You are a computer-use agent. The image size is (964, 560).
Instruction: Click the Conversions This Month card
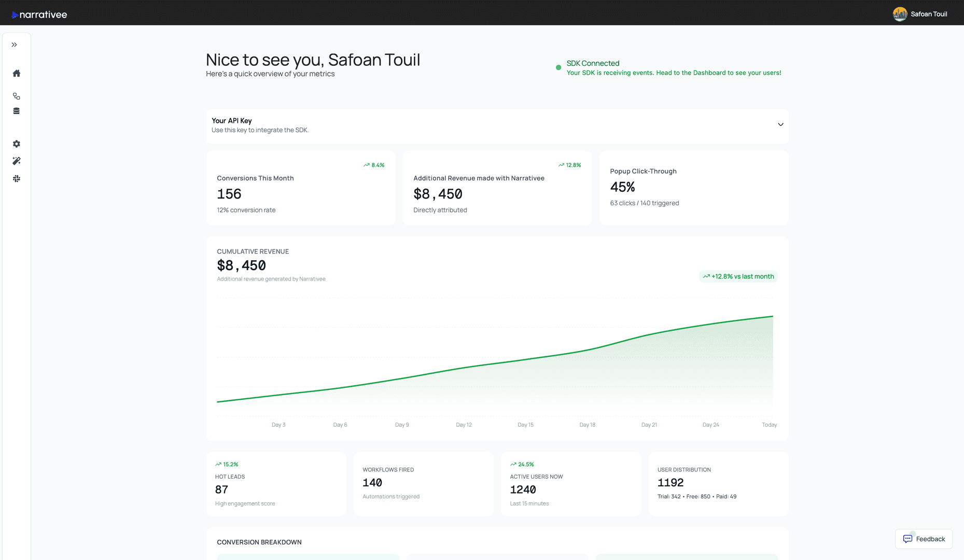[x=301, y=188]
